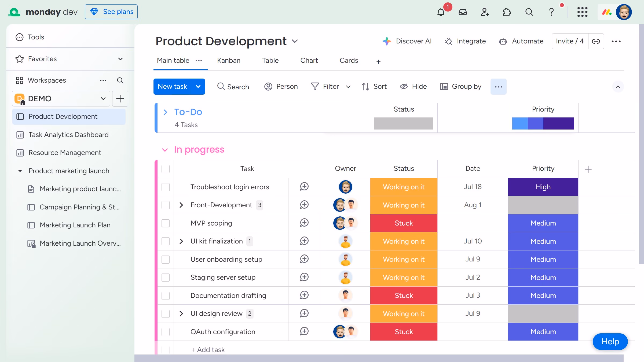Open the Filter options arrow
644x362 pixels.
point(348,87)
